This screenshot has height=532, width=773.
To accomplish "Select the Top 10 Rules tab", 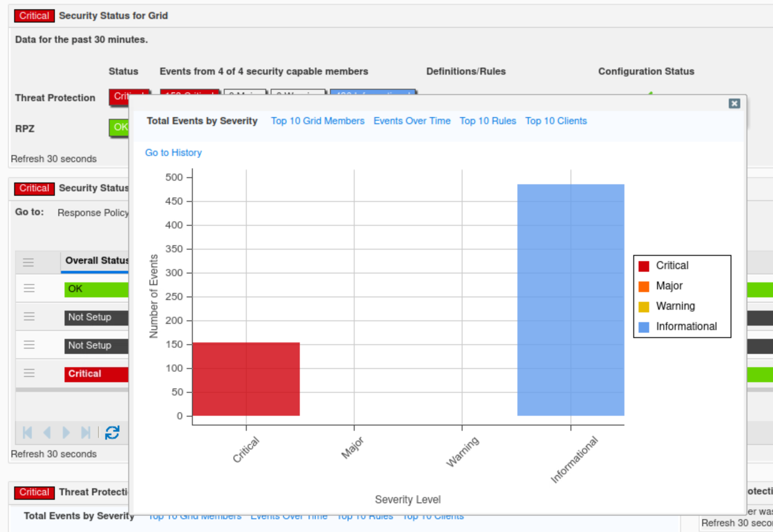I will (x=487, y=121).
